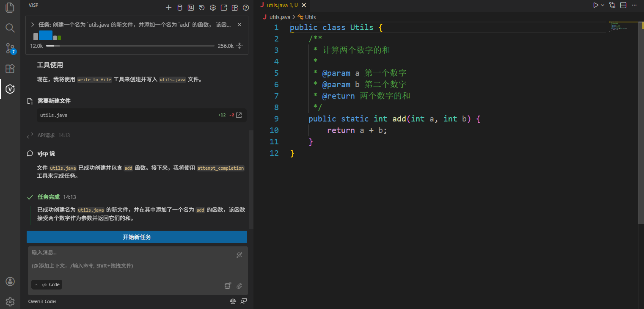Image resolution: width=644 pixels, height=309 pixels.
Task: Open the task history clock icon
Action: pos(202,8)
